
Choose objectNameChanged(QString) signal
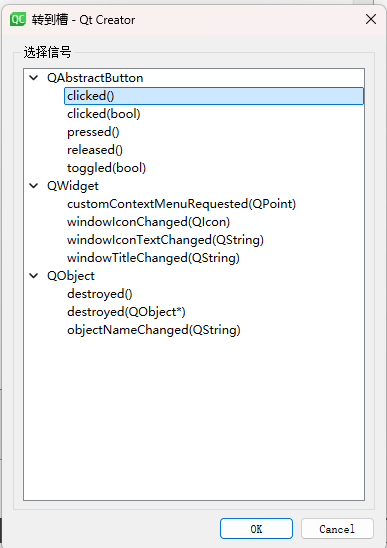153,330
